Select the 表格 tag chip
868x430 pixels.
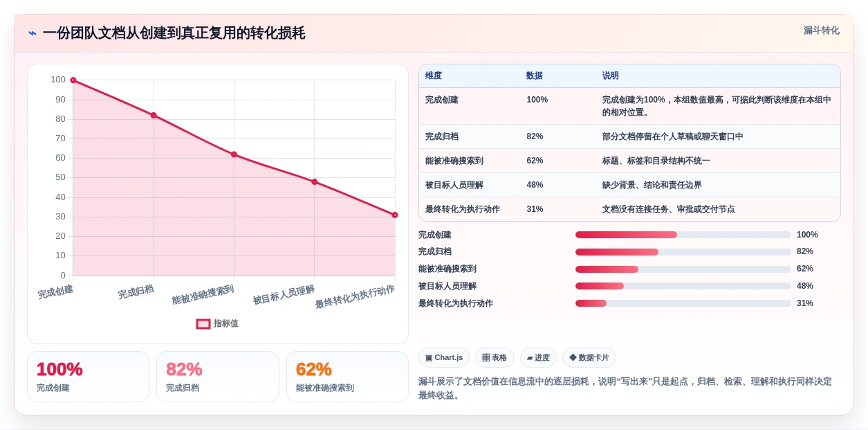point(495,358)
